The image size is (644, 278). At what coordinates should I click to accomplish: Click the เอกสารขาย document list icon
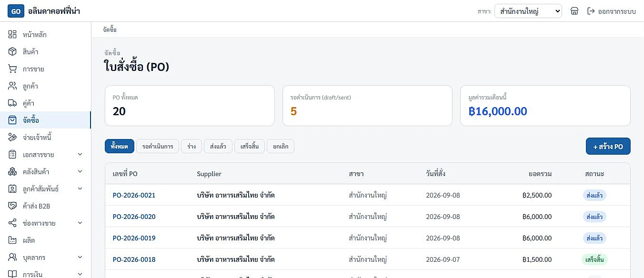13,155
